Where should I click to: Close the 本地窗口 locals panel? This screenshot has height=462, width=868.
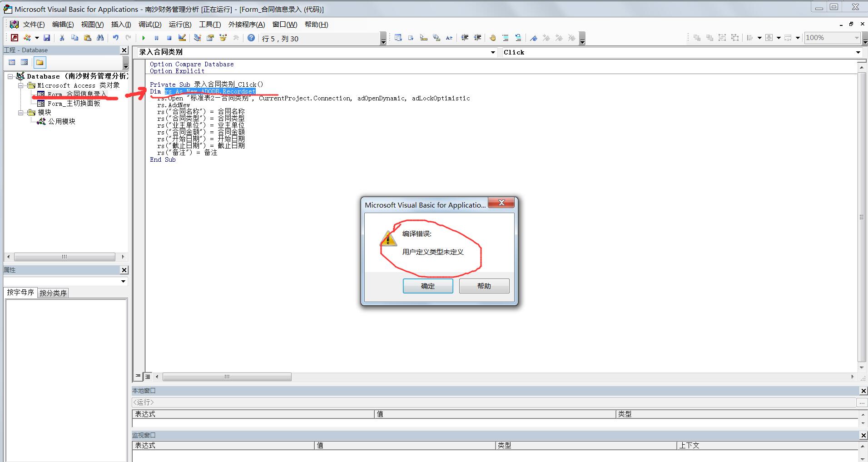coord(863,391)
